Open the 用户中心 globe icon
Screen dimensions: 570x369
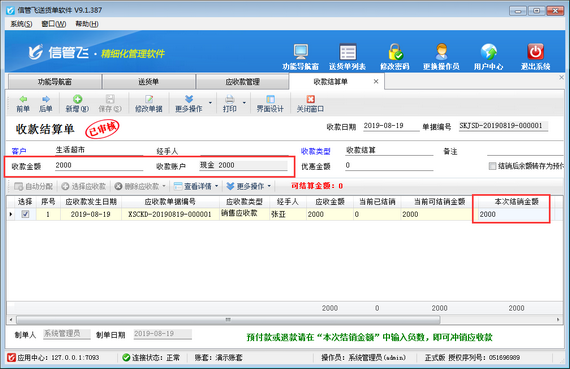(x=489, y=52)
